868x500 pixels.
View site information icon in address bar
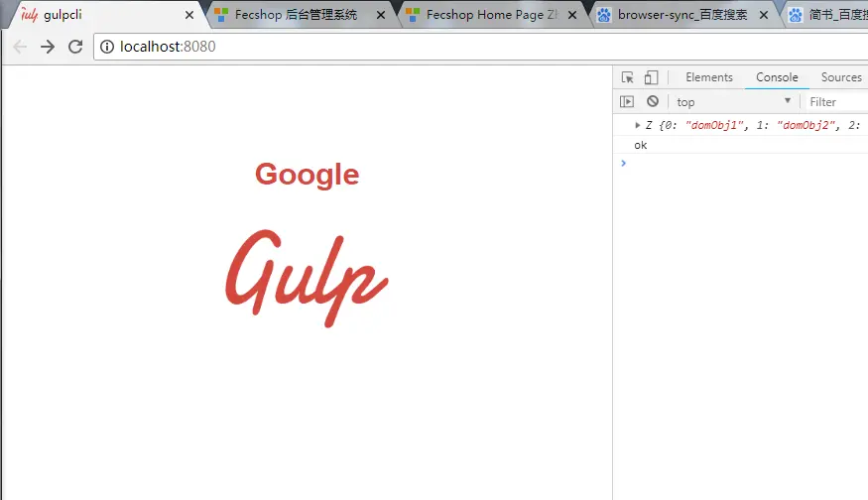[x=107, y=47]
